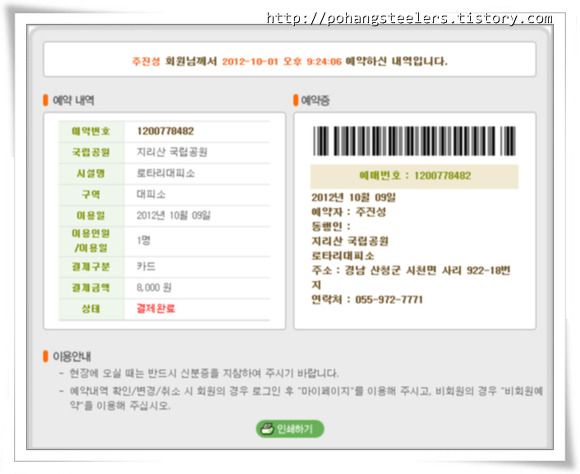This screenshot has width=580, height=474.
Task: Click the 예약자 : 주진성 line on the ticket
Action: click(x=349, y=212)
